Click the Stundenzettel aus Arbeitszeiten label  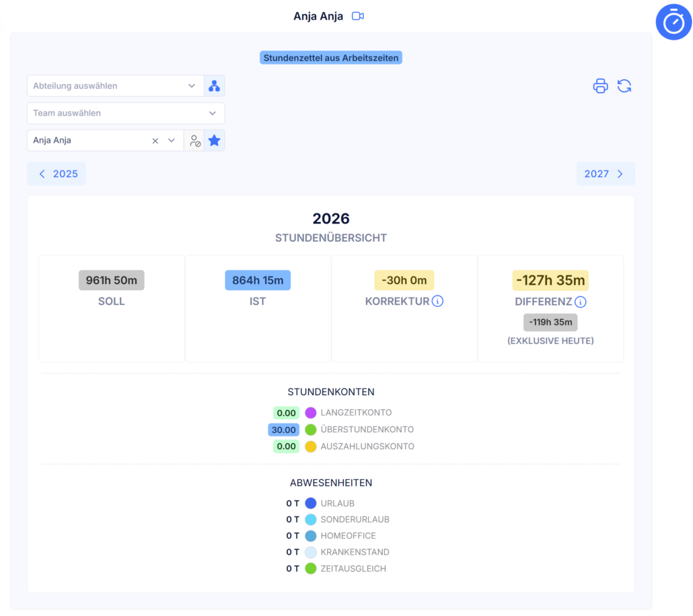(330, 58)
